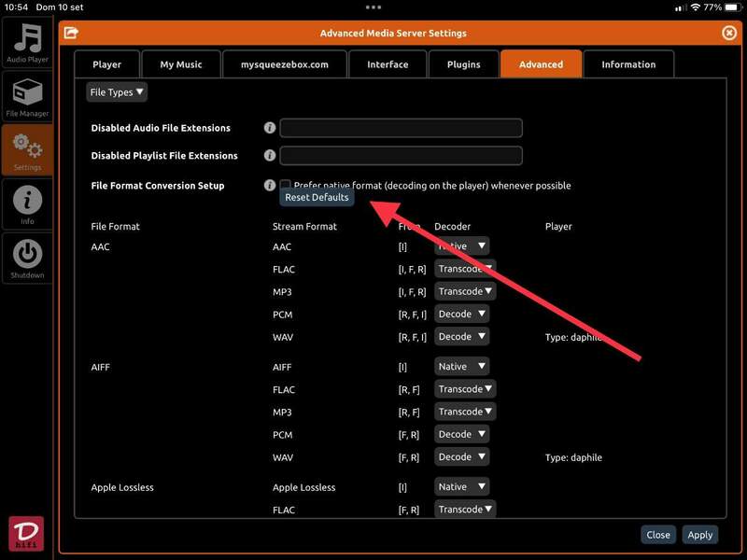Click the Disabled Audio File Extensions field

pos(401,128)
